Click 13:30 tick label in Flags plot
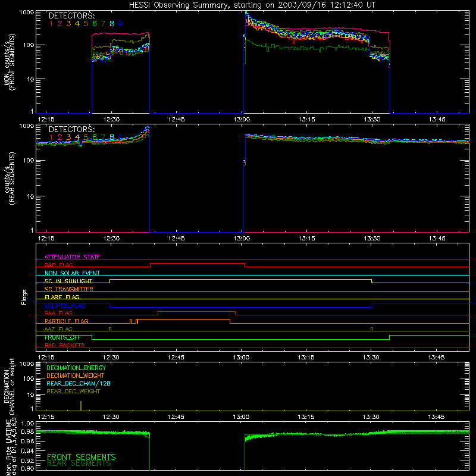This screenshot has height=476, width=476. (371, 358)
